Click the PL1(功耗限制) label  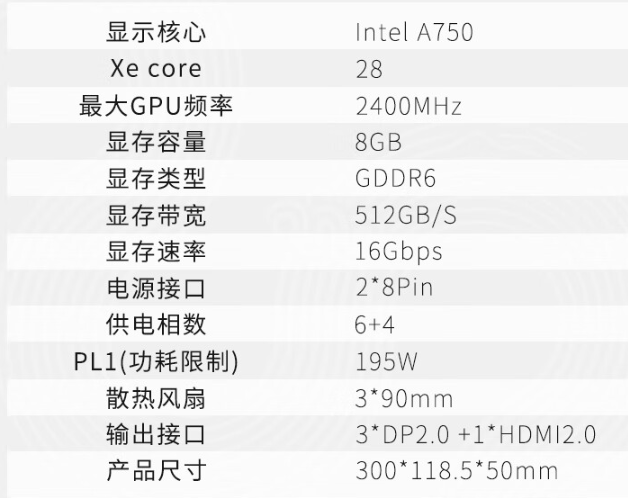[x=155, y=360]
